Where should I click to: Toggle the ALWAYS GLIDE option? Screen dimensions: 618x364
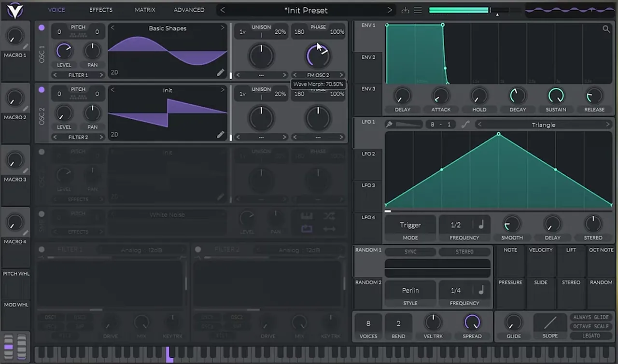pyautogui.click(x=591, y=317)
